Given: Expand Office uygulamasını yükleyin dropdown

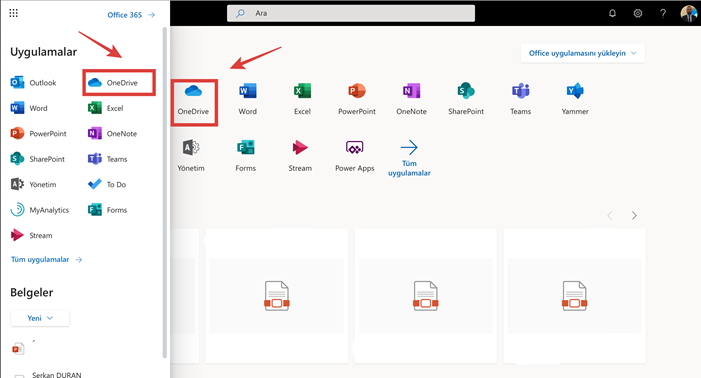Looking at the screenshot, I should pyautogui.click(x=583, y=53).
